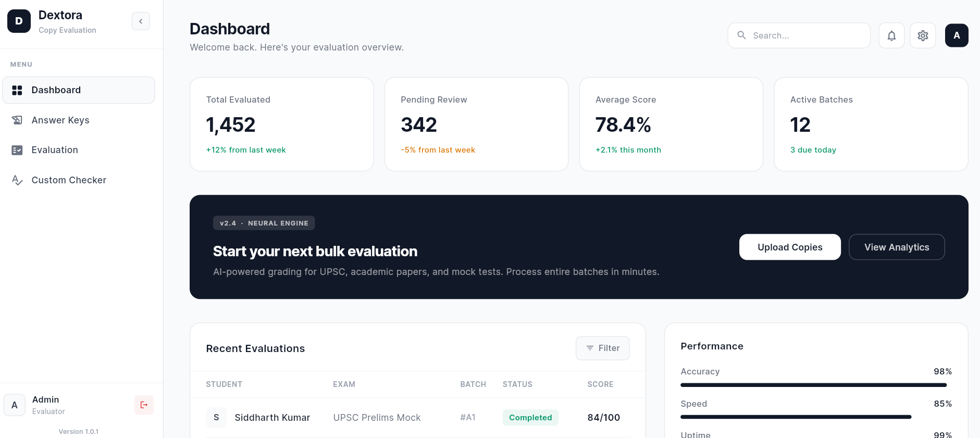Select the Siddharth Kumar student name
Viewport: 980px width, 438px height.
coord(272,418)
